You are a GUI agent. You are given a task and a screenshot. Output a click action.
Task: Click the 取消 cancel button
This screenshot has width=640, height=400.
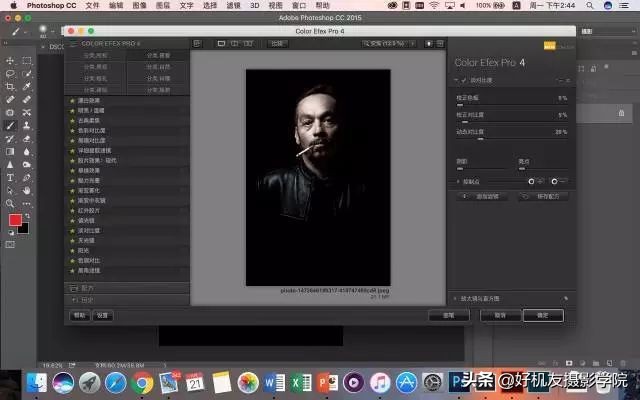click(x=500, y=316)
